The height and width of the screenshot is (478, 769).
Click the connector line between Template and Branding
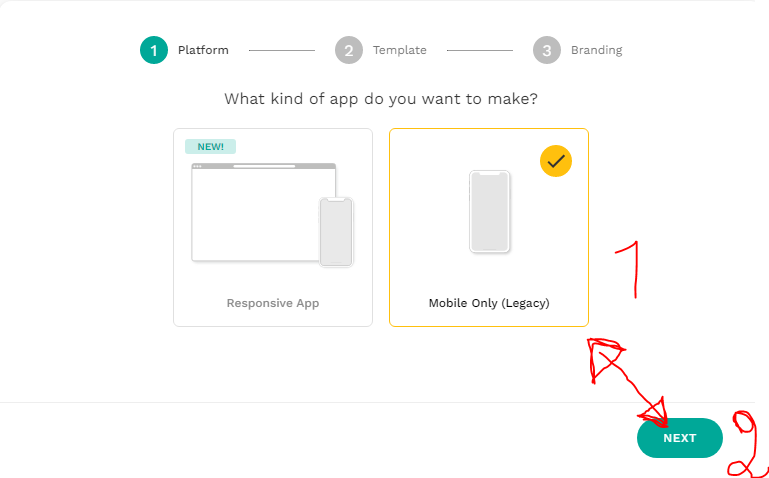480,50
